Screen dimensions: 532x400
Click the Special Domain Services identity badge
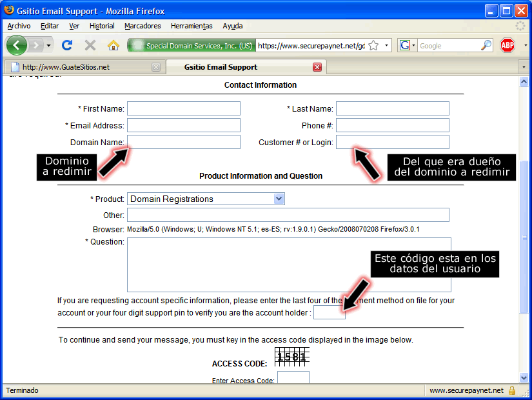(192, 46)
